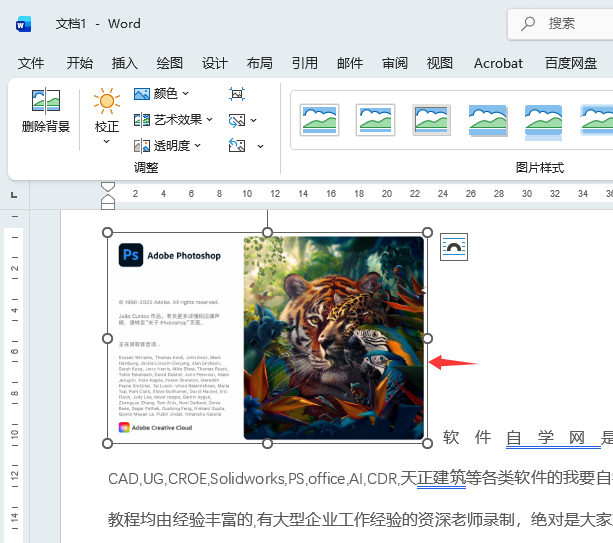Viewport: 613px width, 543px height.
Task: Click the text Solidworks in the document
Action: point(247,478)
